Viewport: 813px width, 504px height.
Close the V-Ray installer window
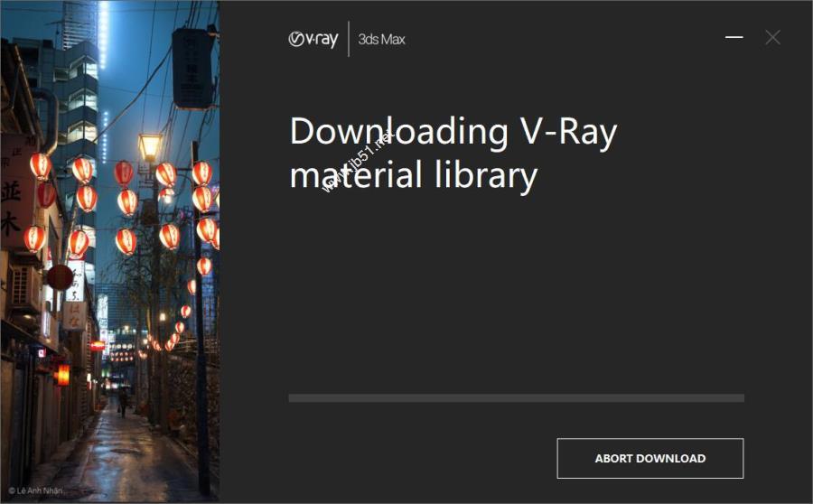772,37
